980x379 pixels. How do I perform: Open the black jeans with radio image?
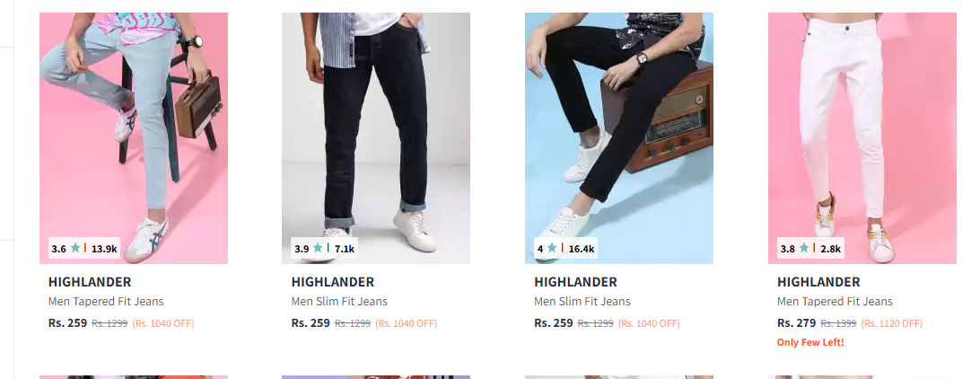click(x=618, y=138)
